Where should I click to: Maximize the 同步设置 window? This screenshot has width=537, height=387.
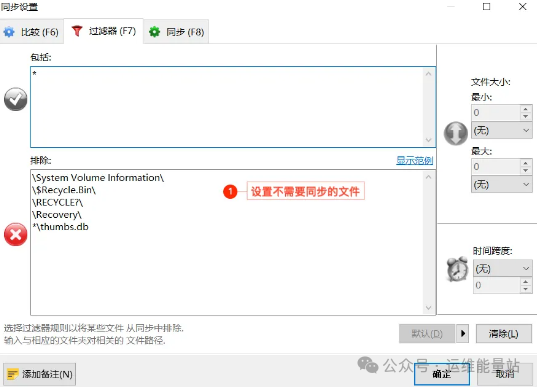click(x=486, y=7)
